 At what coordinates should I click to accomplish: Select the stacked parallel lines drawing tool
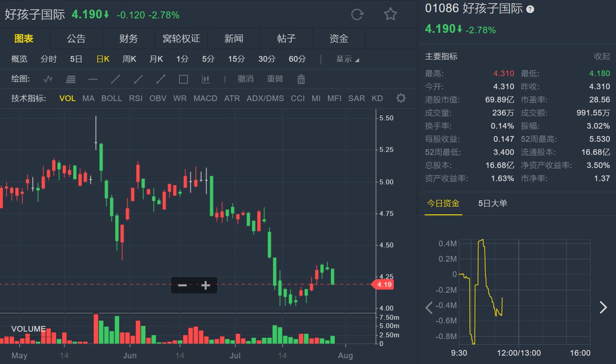tap(70, 79)
